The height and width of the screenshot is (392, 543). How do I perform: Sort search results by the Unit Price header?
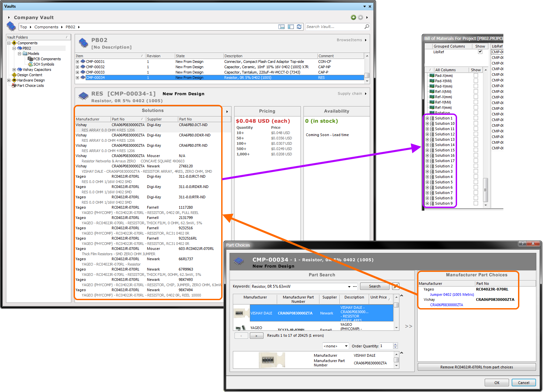(380, 299)
